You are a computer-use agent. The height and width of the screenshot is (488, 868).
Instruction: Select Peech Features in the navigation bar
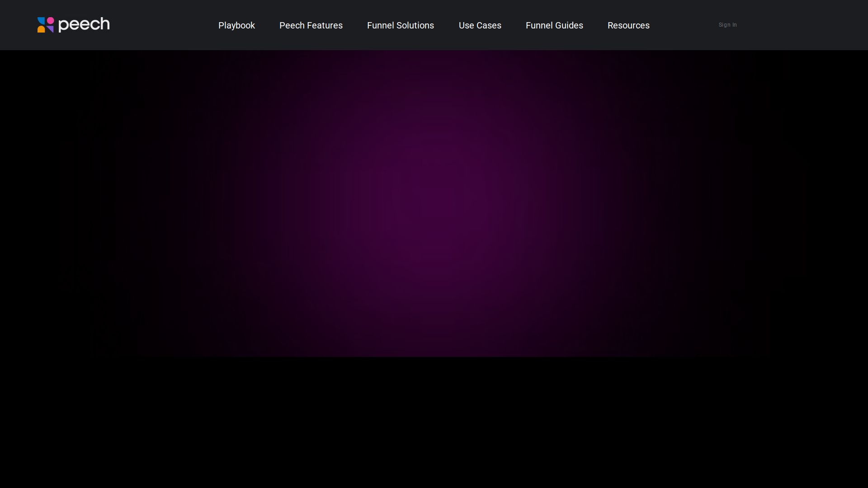click(x=311, y=25)
